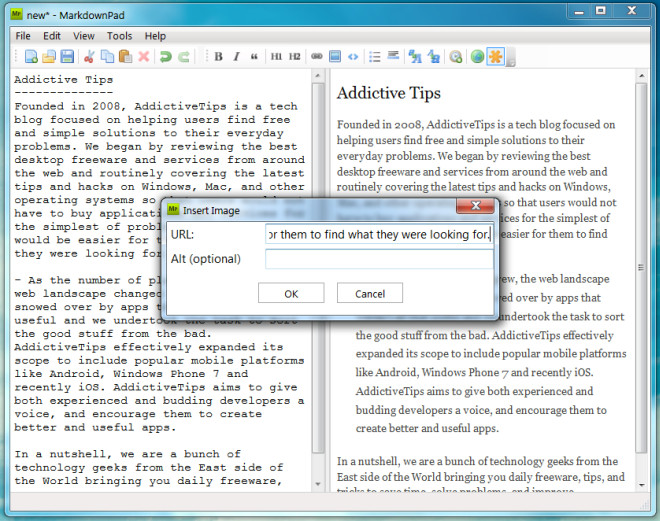Open the Tools menu
Viewport: 660px width, 521px height.
(119, 36)
